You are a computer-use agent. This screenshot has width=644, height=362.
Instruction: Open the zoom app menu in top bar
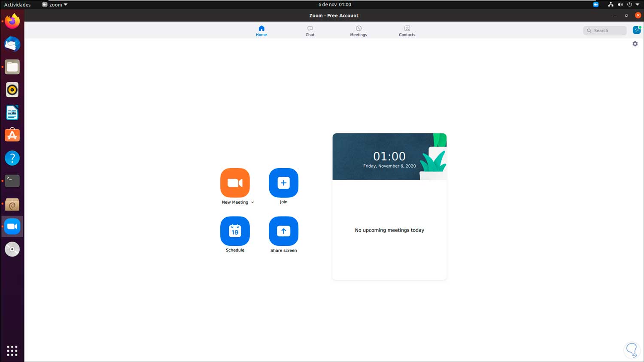pos(55,5)
